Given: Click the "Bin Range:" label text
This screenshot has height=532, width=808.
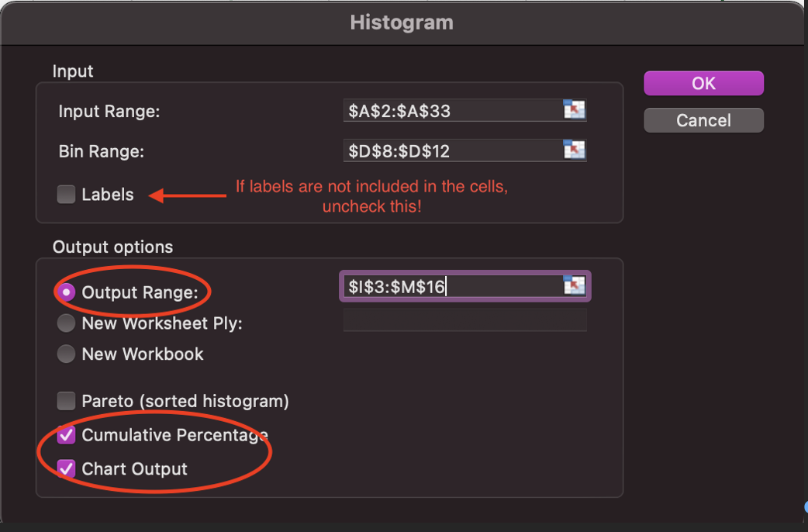Looking at the screenshot, I should tap(102, 151).
